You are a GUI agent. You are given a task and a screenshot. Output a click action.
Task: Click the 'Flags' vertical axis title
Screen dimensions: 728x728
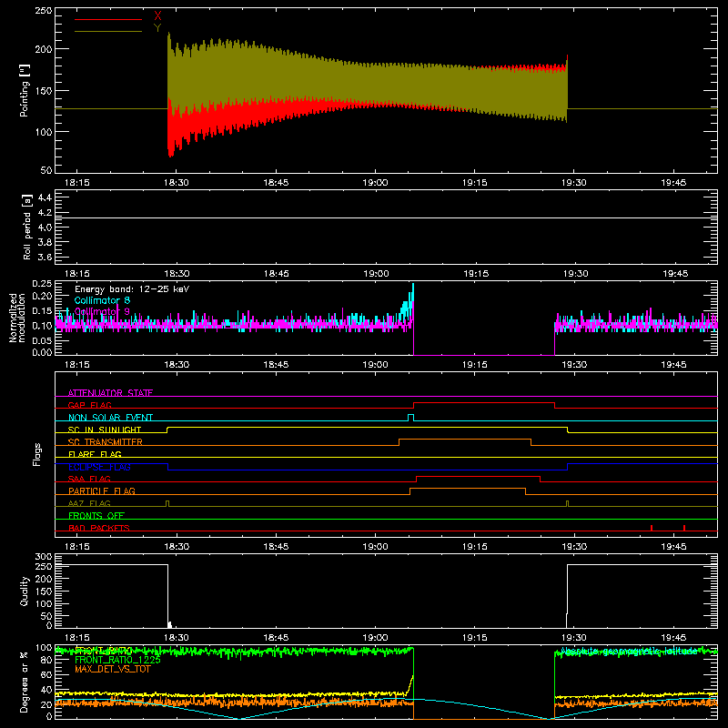point(36,454)
